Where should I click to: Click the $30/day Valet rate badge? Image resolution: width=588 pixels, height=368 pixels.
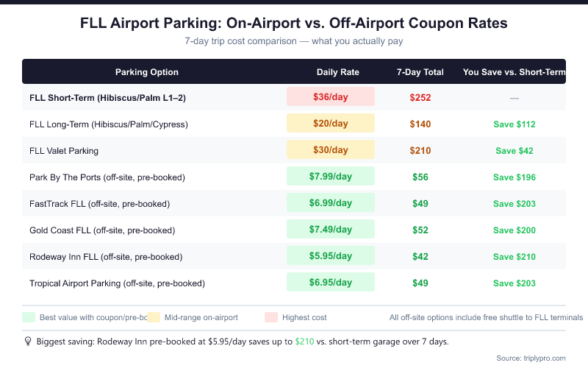[x=331, y=150]
